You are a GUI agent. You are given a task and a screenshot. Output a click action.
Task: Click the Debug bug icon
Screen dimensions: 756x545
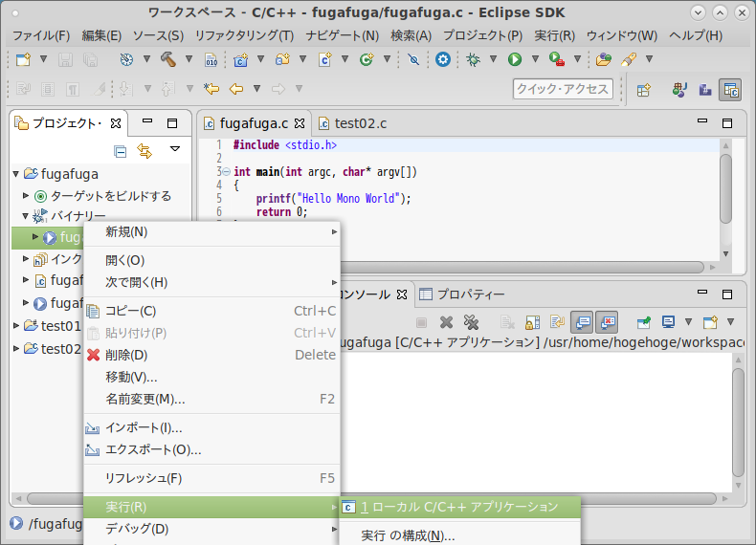click(473, 59)
